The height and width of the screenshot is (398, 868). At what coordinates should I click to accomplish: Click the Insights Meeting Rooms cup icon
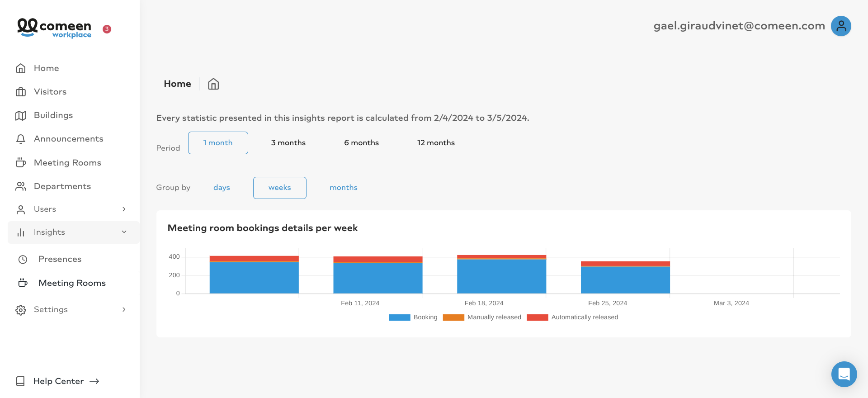click(x=23, y=283)
